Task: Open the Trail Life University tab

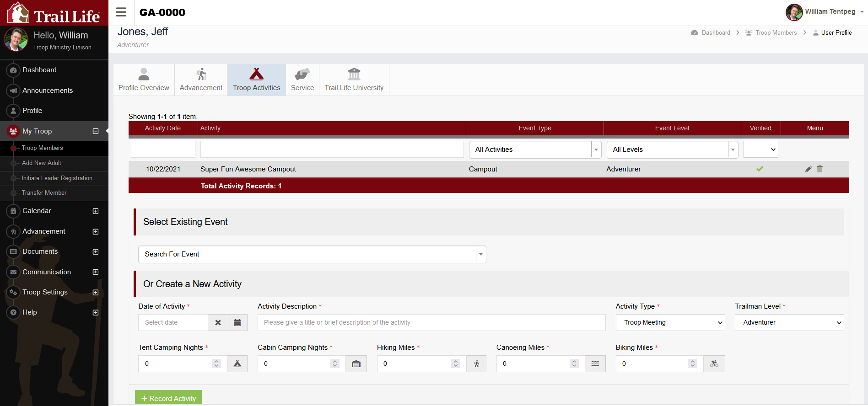Action: tap(354, 80)
